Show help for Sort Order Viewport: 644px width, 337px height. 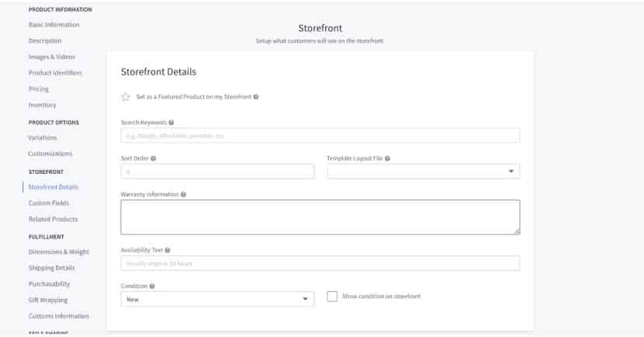[153, 158]
